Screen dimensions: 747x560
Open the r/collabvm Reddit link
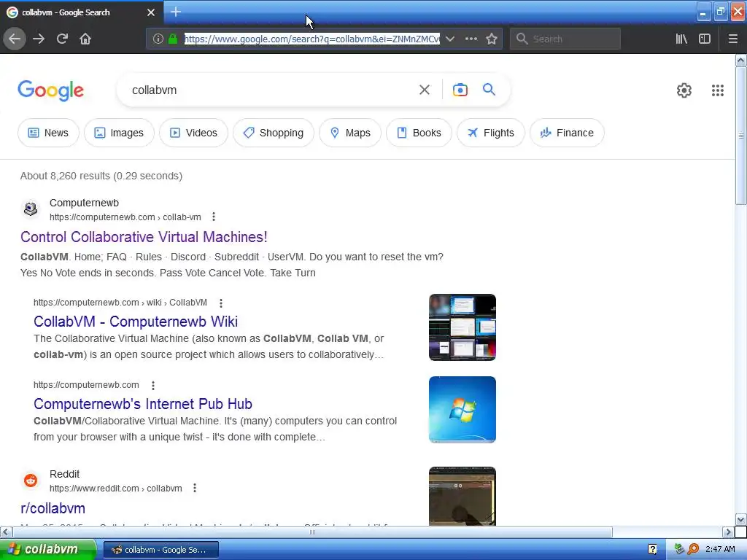click(x=53, y=508)
